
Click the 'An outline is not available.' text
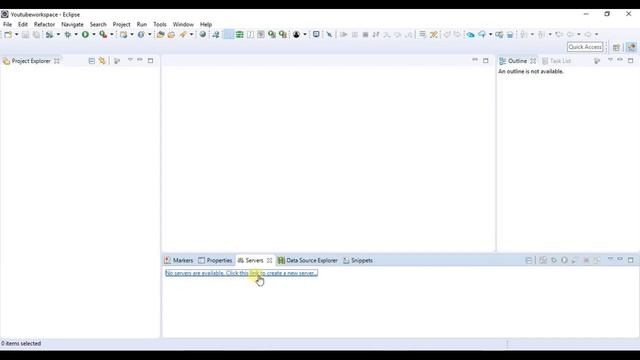click(x=531, y=71)
